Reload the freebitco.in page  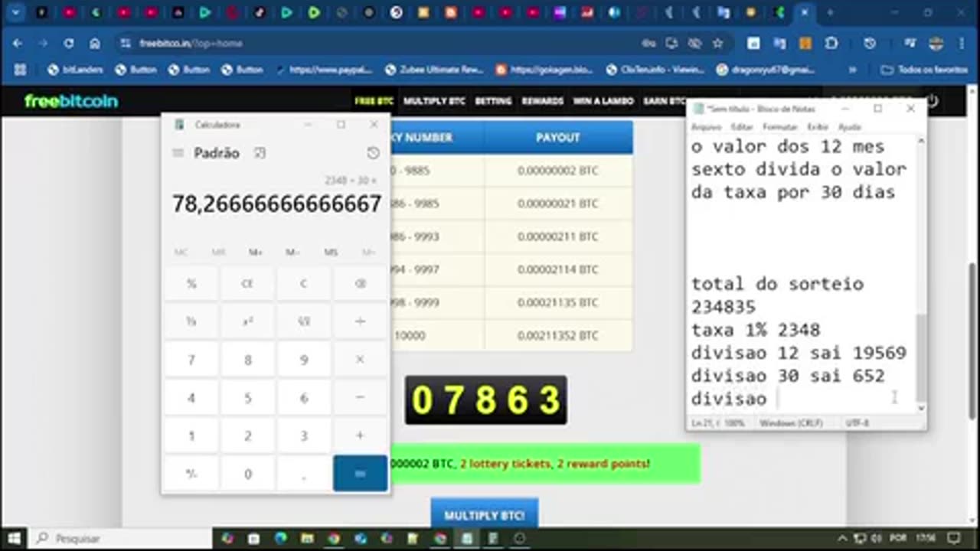tap(69, 44)
